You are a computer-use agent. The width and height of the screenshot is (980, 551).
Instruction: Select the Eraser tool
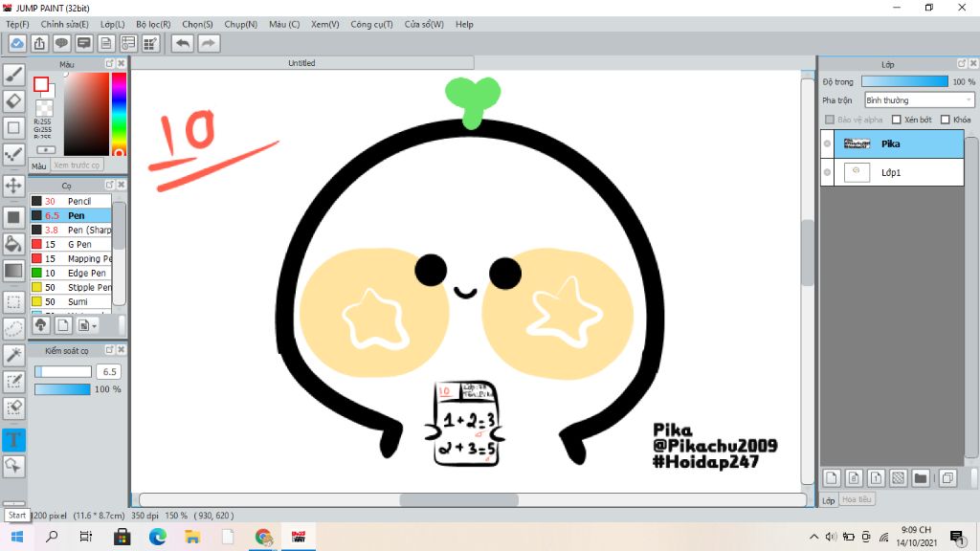tap(13, 101)
